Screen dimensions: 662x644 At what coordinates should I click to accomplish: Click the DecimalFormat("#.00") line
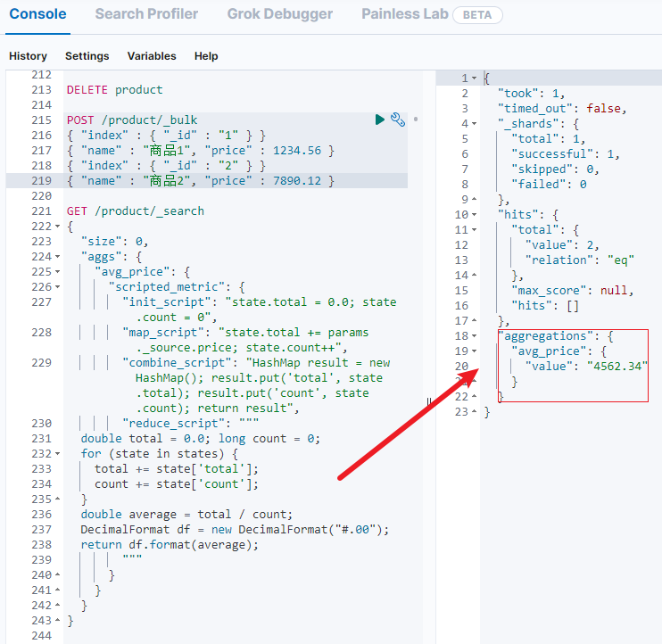pos(235,530)
